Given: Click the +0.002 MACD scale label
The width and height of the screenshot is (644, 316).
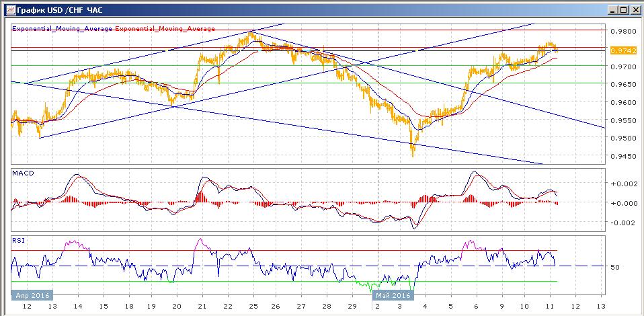Looking at the screenshot, I should (625, 184).
